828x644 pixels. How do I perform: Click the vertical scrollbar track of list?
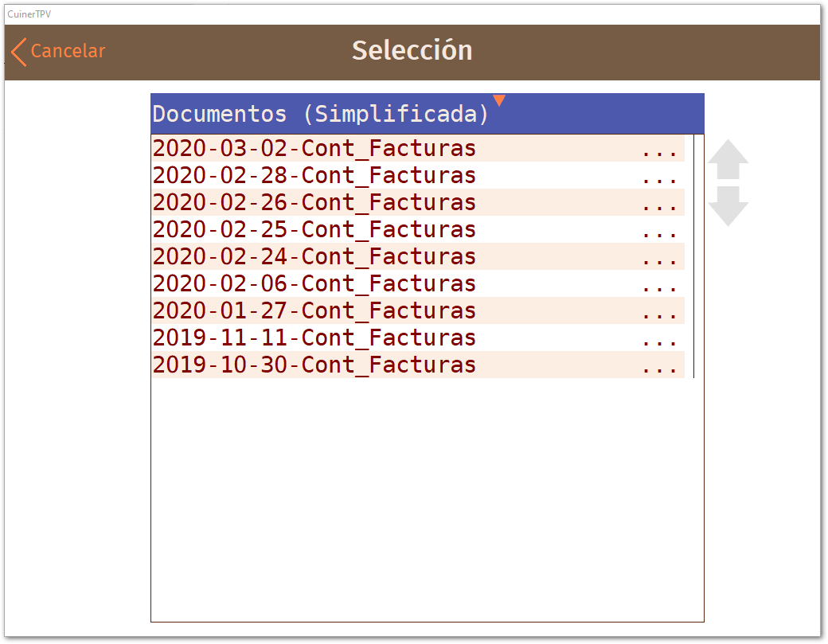(694, 256)
